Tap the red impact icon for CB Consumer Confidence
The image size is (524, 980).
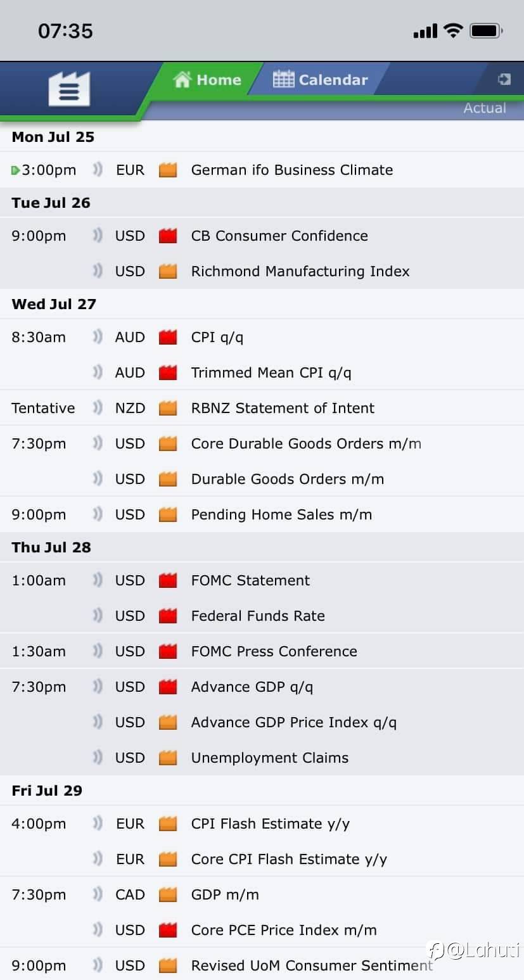tap(168, 236)
